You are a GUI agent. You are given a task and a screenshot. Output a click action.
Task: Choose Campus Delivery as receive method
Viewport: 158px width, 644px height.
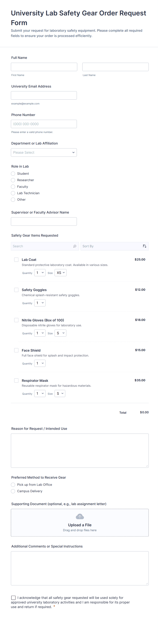pyautogui.click(x=13, y=491)
